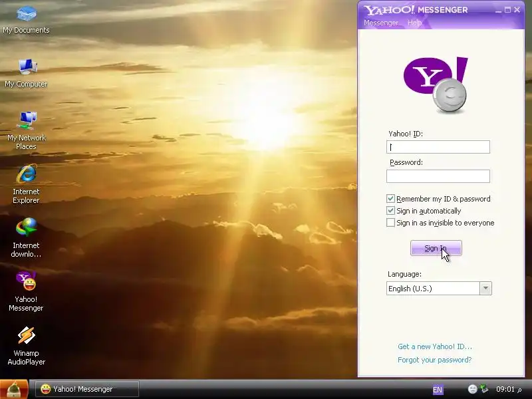
Task: Close the Yahoo! Messenger window
Action: tap(517, 10)
